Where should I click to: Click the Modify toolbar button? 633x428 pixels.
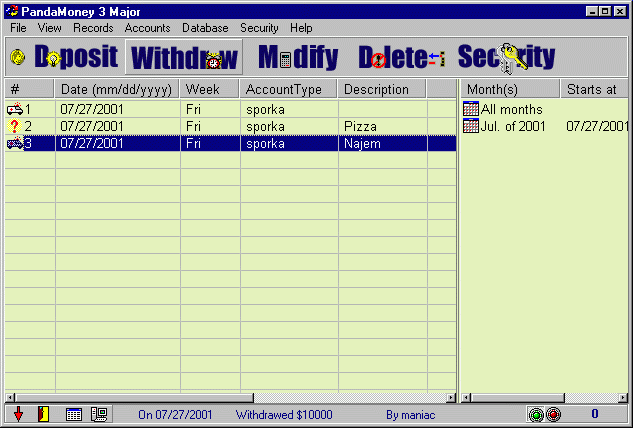click(298, 57)
